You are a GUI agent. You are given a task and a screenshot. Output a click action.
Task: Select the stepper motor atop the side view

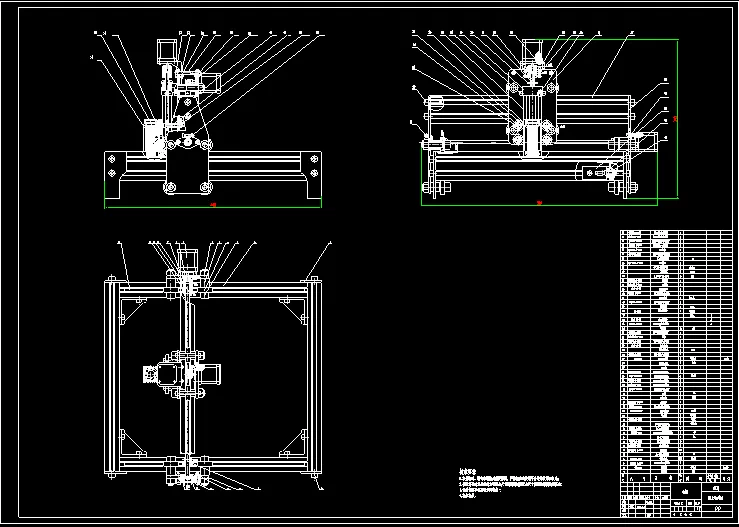pos(165,50)
